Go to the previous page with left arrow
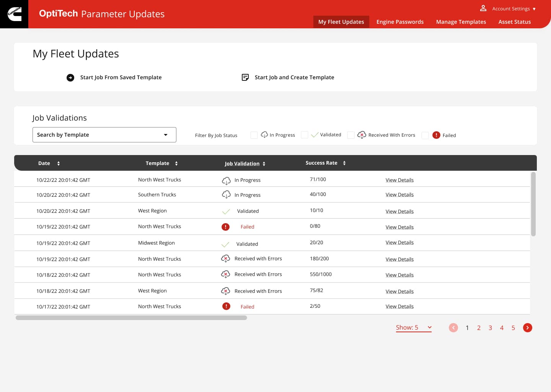The image size is (551, 392). pyautogui.click(x=453, y=328)
